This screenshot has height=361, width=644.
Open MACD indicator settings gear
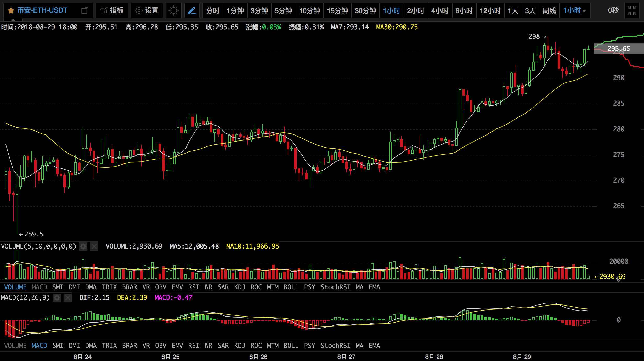[57, 298]
